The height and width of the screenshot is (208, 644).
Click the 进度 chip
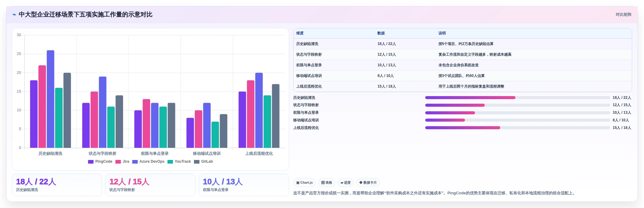(346, 183)
